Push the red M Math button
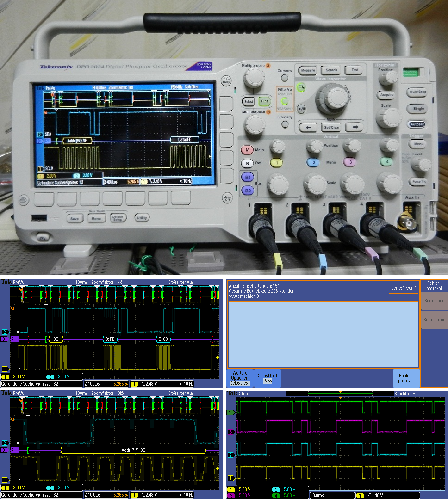448x499 pixels. click(248, 150)
